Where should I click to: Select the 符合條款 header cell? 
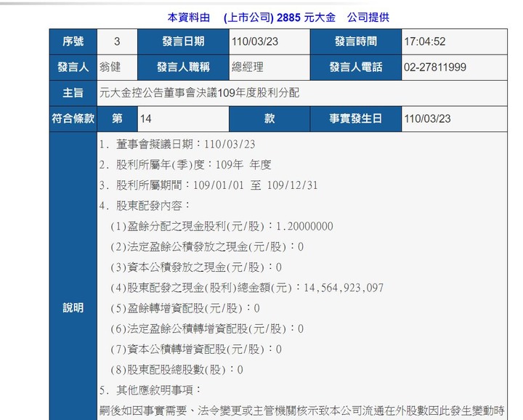73,118
